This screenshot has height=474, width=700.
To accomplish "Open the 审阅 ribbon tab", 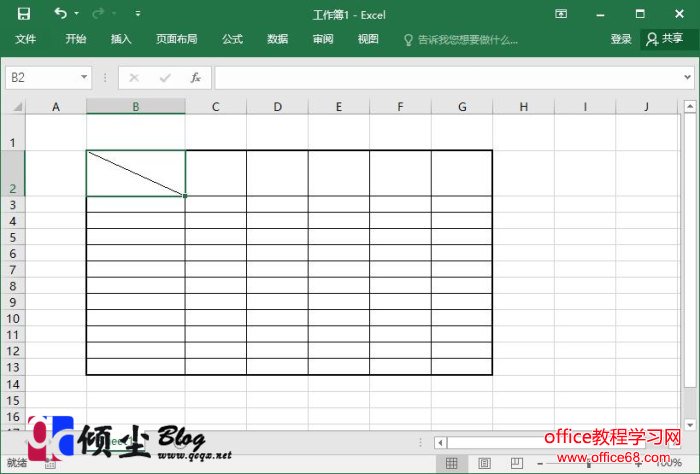I will coord(323,39).
